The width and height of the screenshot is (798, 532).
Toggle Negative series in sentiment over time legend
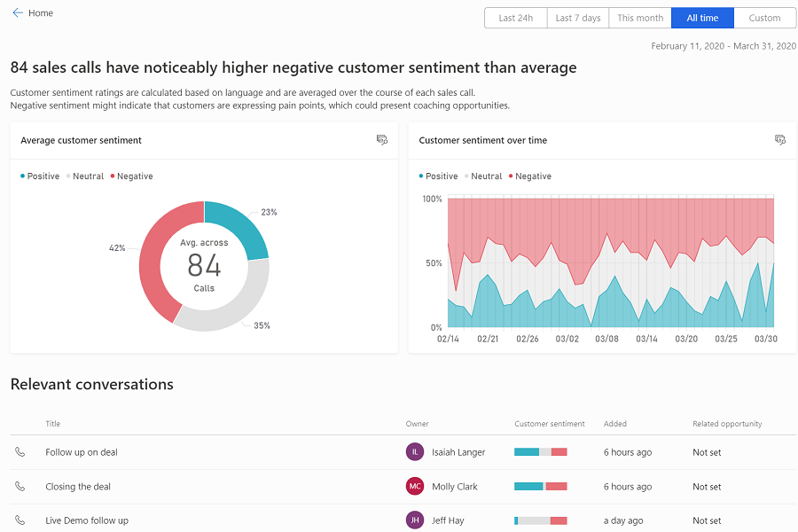pos(531,176)
